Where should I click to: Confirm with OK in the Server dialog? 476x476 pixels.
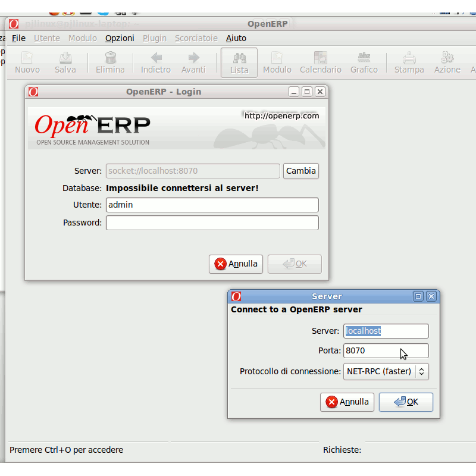tap(406, 402)
